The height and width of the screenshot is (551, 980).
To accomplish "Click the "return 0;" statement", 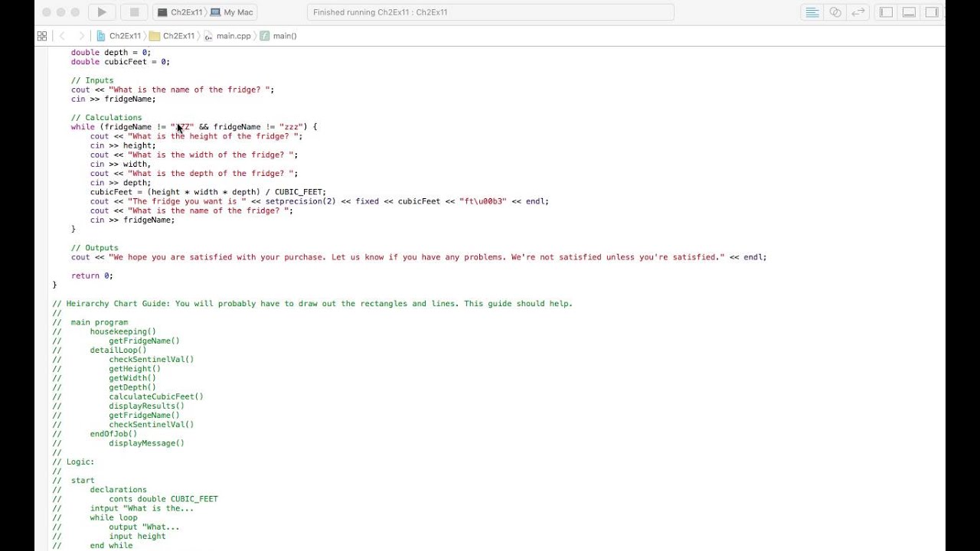I will click(x=92, y=275).
